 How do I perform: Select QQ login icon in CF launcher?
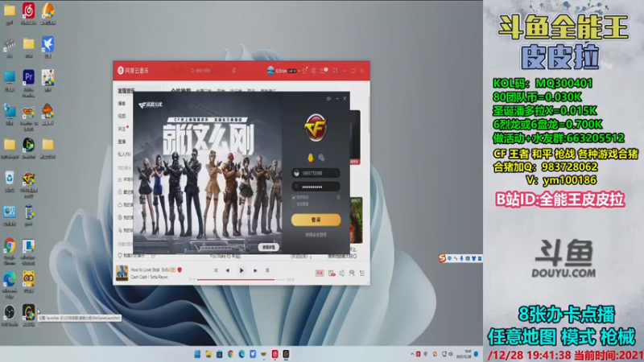[x=311, y=158]
